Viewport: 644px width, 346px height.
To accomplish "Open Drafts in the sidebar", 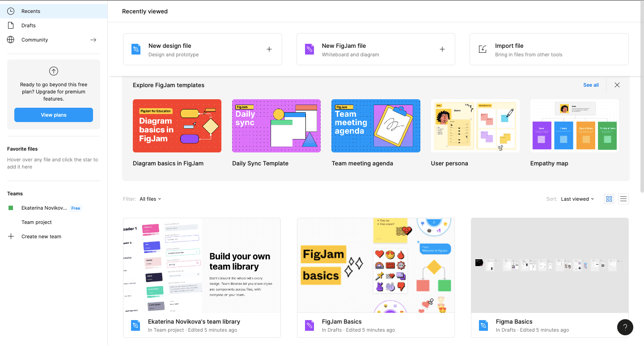I will point(54,25).
